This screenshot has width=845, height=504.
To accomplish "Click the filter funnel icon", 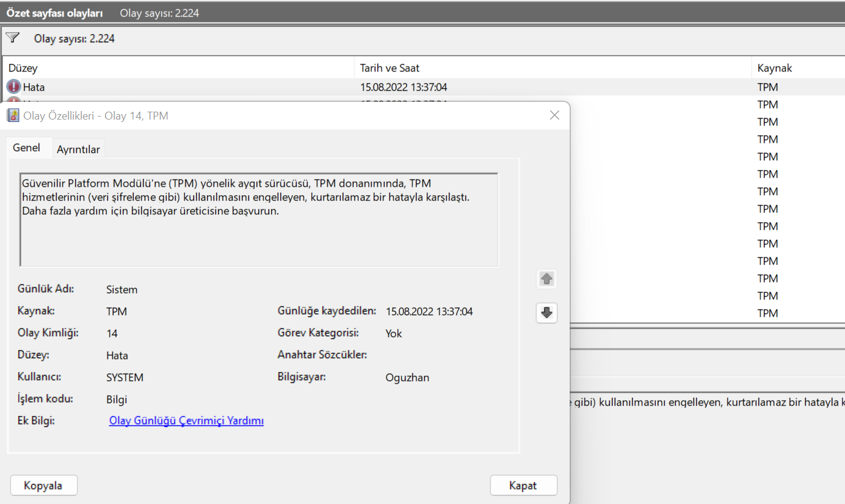I will click(12, 38).
